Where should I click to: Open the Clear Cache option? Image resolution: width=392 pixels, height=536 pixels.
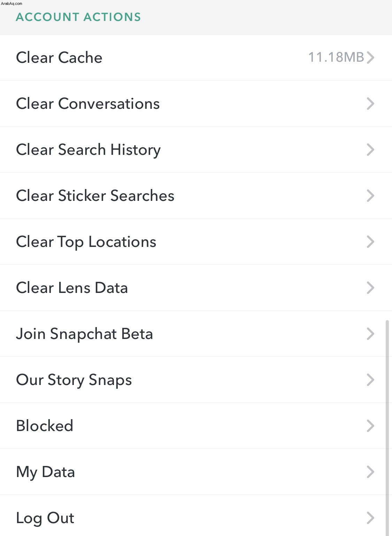[196, 58]
